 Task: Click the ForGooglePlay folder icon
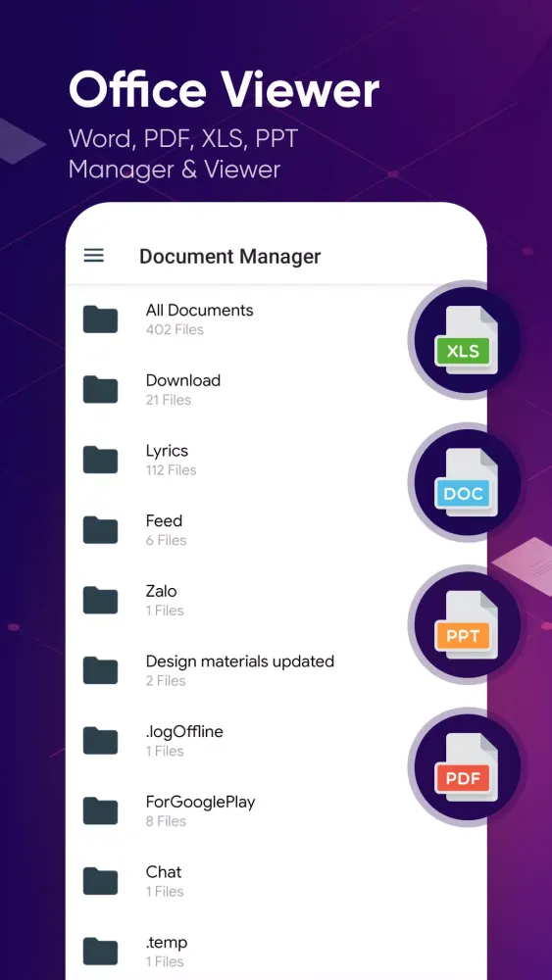100,810
